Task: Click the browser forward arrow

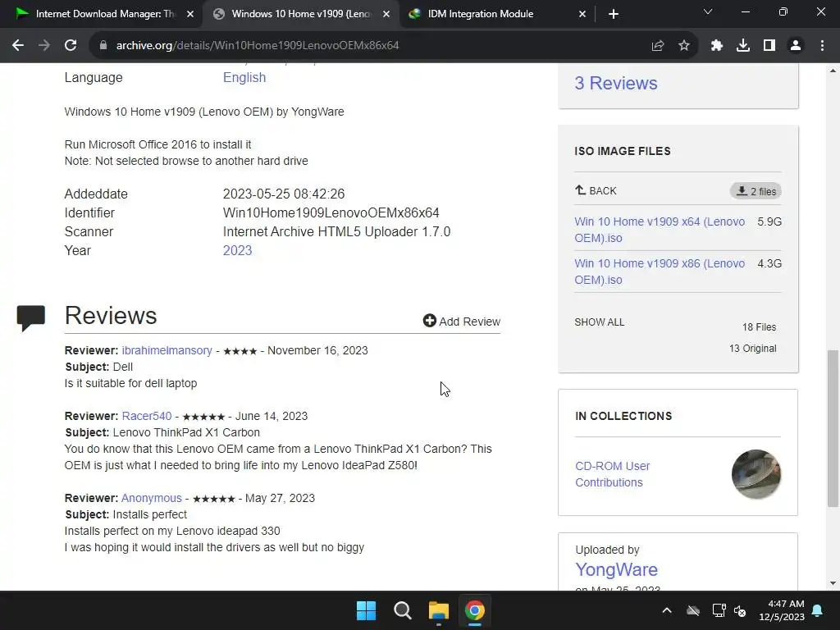Action: click(44, 46)
